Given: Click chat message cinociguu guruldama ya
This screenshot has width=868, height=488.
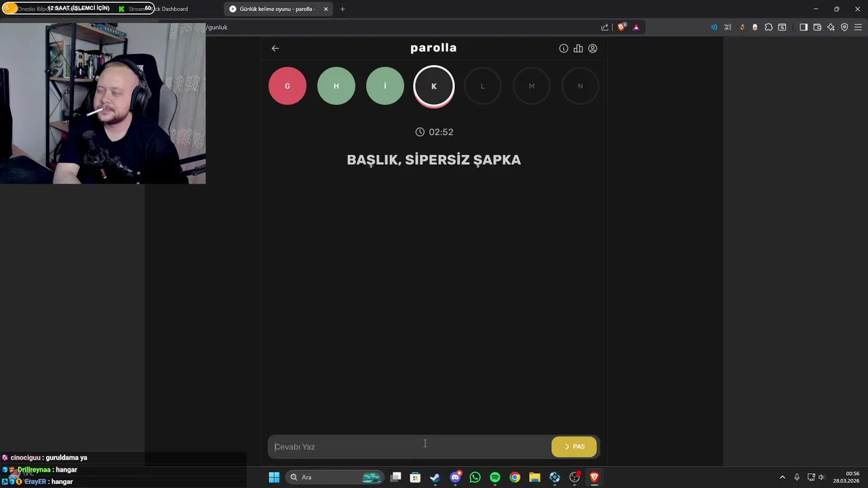Looking at the screenshot, I should point(45,457).
